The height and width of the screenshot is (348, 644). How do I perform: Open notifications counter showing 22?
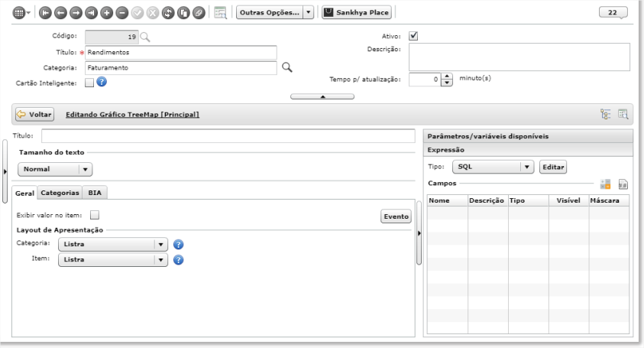[x=613, y=12]
